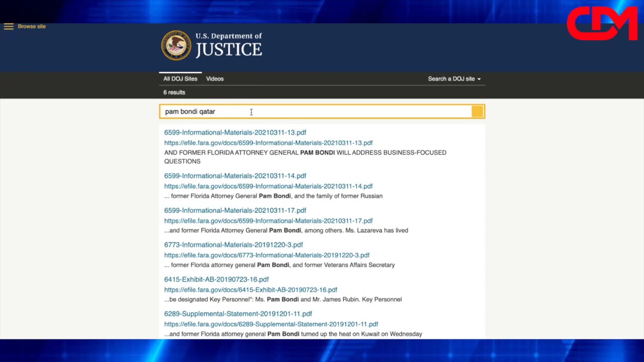
Task: Open efile.fara.gov URL for 6773-Informational-Materials-20191220-3.pdf
Action: coord(267,255)
